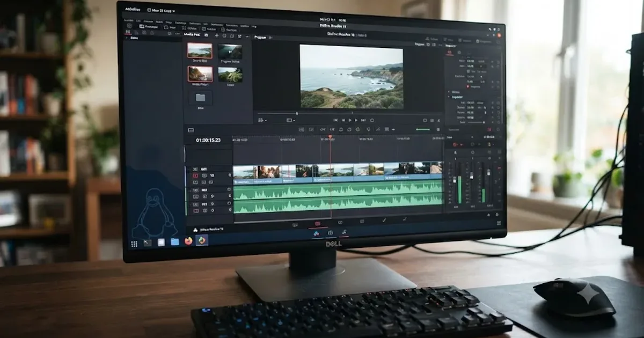Open the rectangle-icon dropdown below the viewer
Viewport: 644px width, 338px height.
point(291,120)
